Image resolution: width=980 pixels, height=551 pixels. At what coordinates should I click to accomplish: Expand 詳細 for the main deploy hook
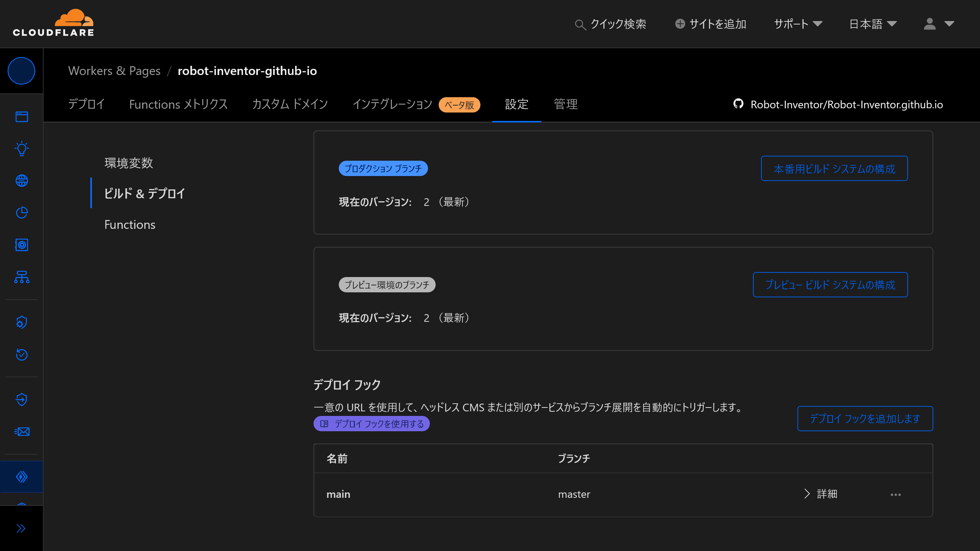[821, 494]
